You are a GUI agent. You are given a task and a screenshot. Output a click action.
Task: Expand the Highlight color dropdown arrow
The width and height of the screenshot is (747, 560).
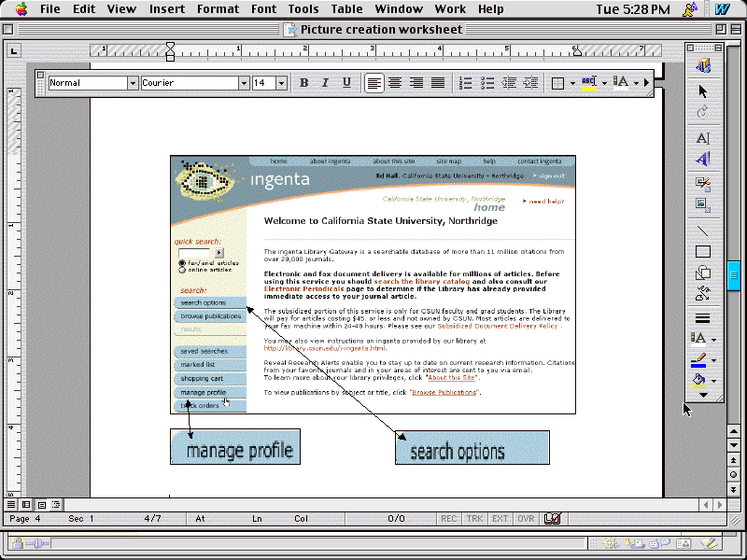604,83
